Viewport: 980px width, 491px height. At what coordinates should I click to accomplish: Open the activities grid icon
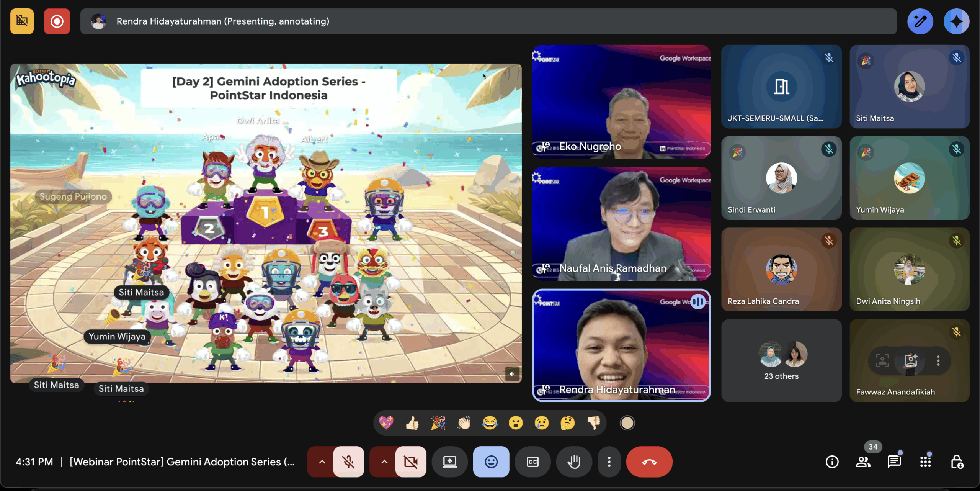click(x=925, y=462)
